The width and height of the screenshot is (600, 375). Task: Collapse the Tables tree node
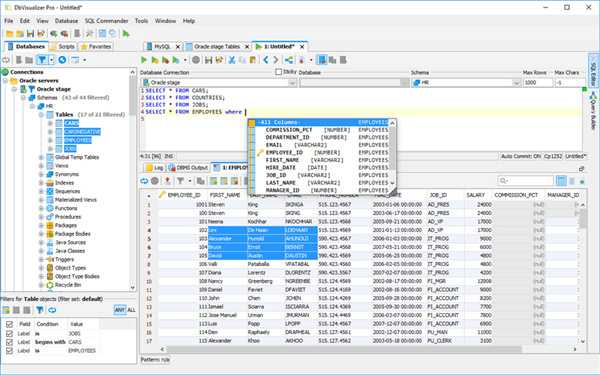[41, 114]
